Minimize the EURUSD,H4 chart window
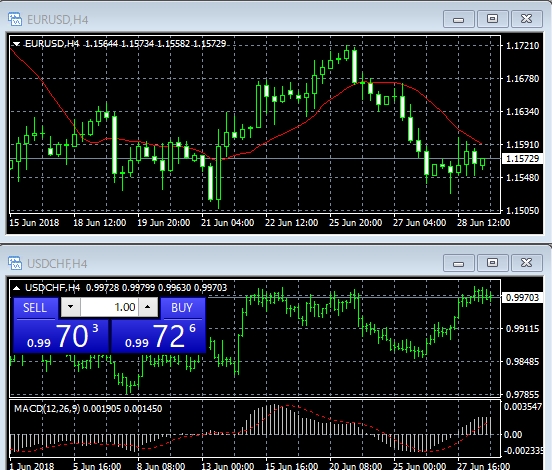 [x=458, y=19]
